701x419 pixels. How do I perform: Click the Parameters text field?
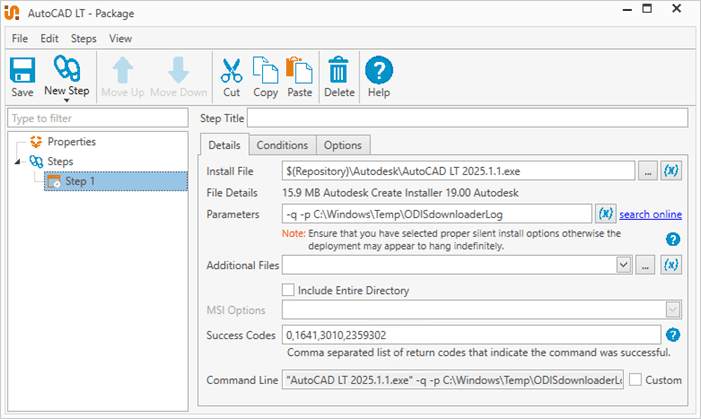437,214
